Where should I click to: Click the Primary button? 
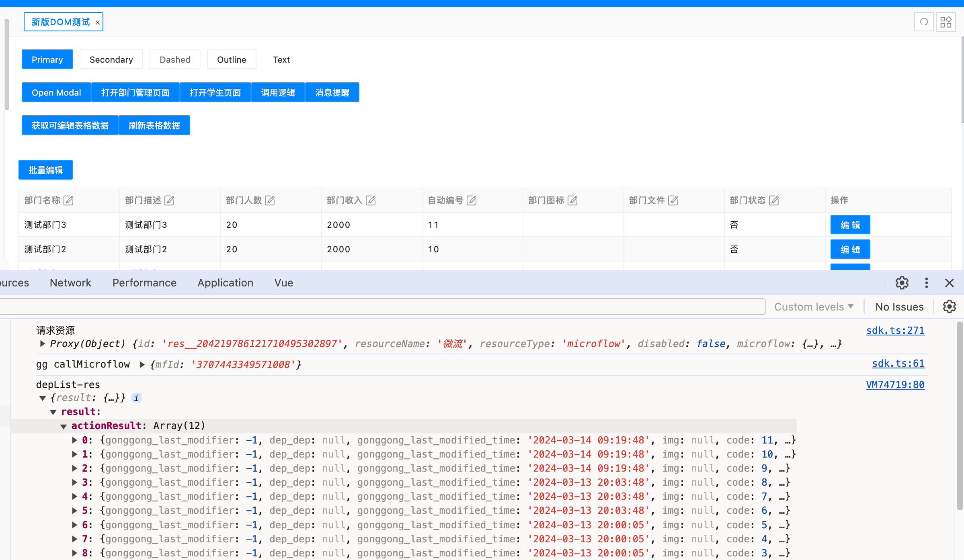pos(47,59)
